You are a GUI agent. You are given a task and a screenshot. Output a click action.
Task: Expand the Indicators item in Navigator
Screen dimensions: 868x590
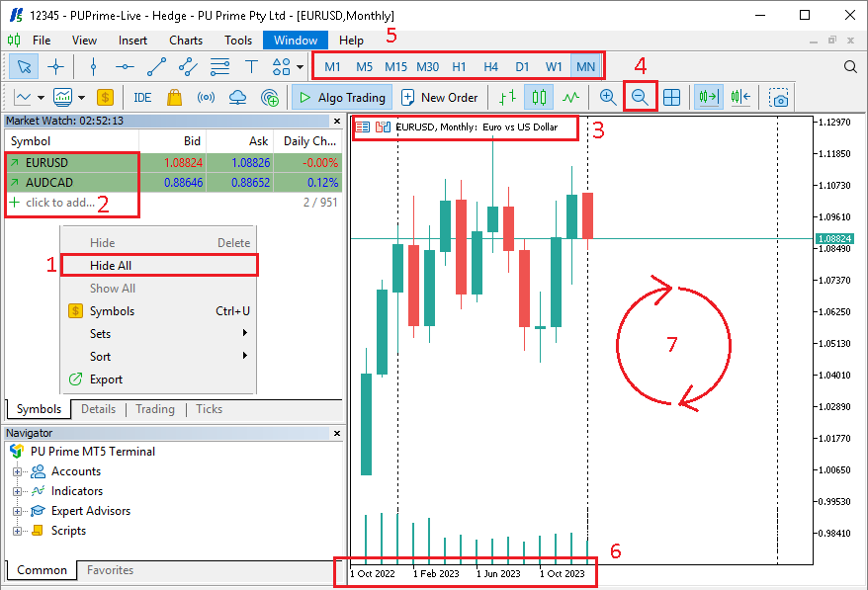18,490
